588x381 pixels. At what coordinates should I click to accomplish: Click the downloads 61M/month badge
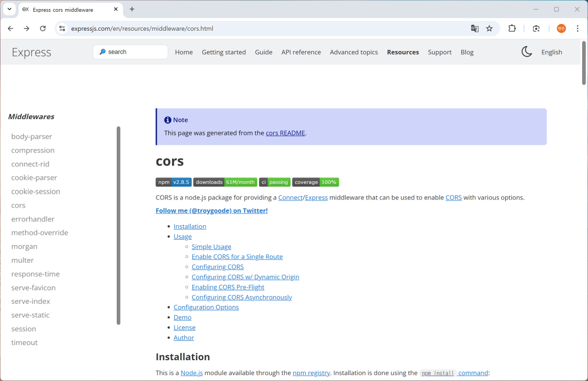click(225, 182)
